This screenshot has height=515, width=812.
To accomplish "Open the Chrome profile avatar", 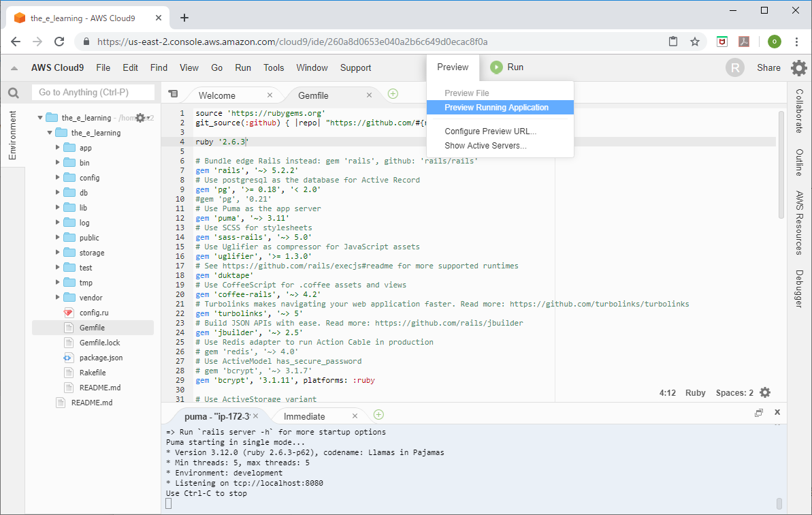I will point(774,42).
